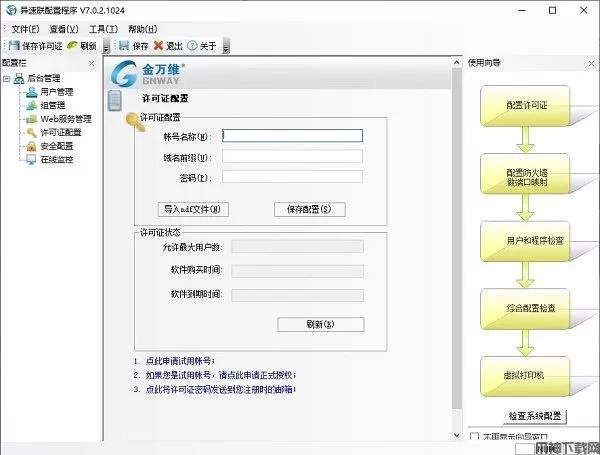Select the 安全配置 lock icon
The height and width of the screenshot is (455, 600).
click(31, 146)
